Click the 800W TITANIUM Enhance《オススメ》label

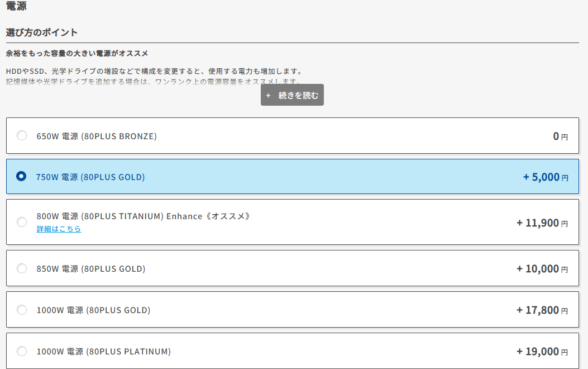tap(143, 216)
